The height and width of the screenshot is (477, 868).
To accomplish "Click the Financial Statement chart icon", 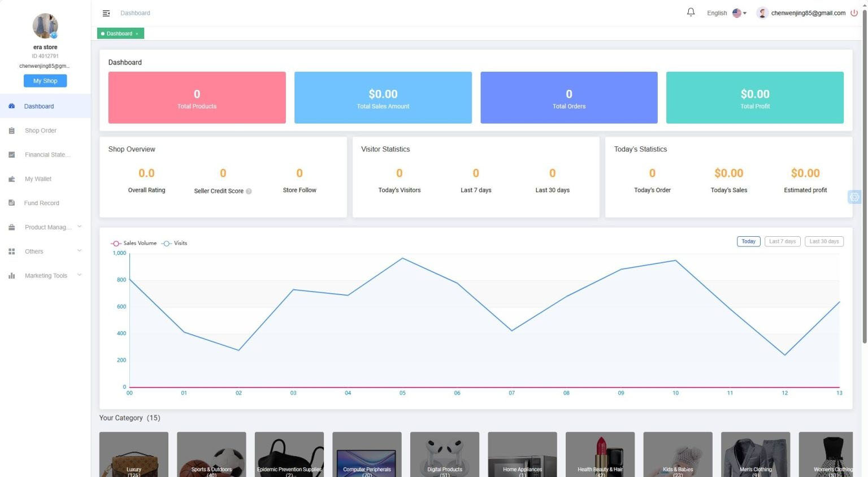I will 11,155.
